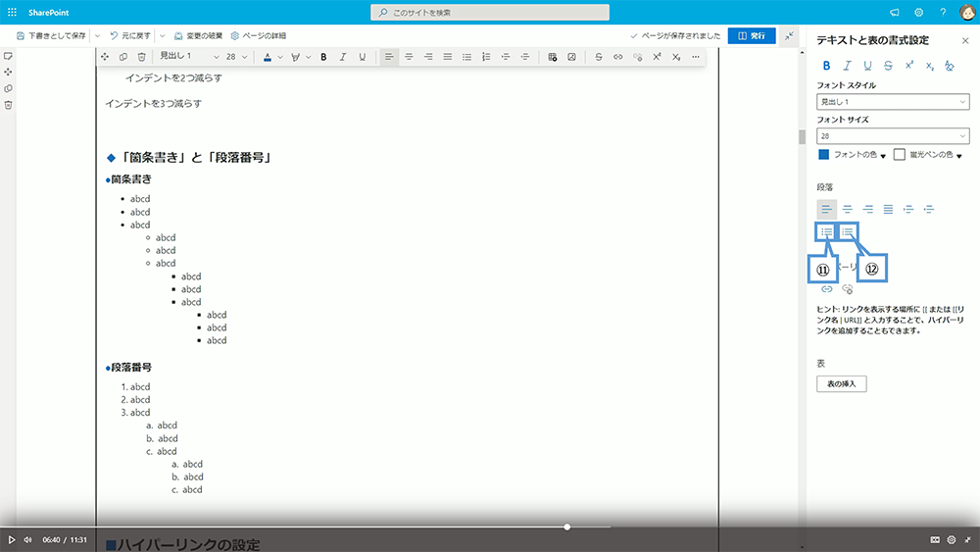980x552 pixels.
Task: Open the font size 28 dropdown in toolbar
Action: pyautogui.click(x=236, y=57)
